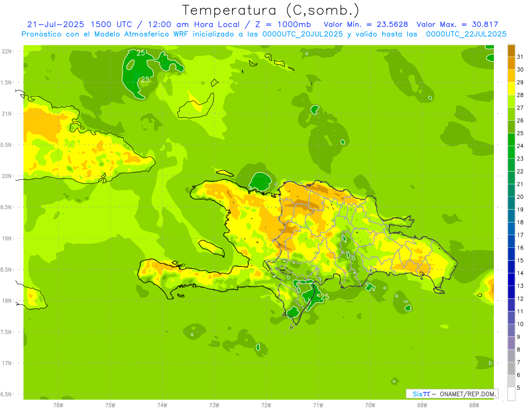Image resolution: width=532 pixels, height=411 pixels.
Task: Click the colorbar label '24'
Action: [x=520, y=146]
